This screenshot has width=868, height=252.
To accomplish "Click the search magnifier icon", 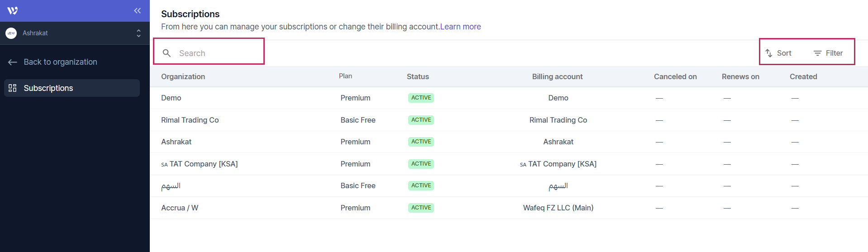I will point(167,53).
